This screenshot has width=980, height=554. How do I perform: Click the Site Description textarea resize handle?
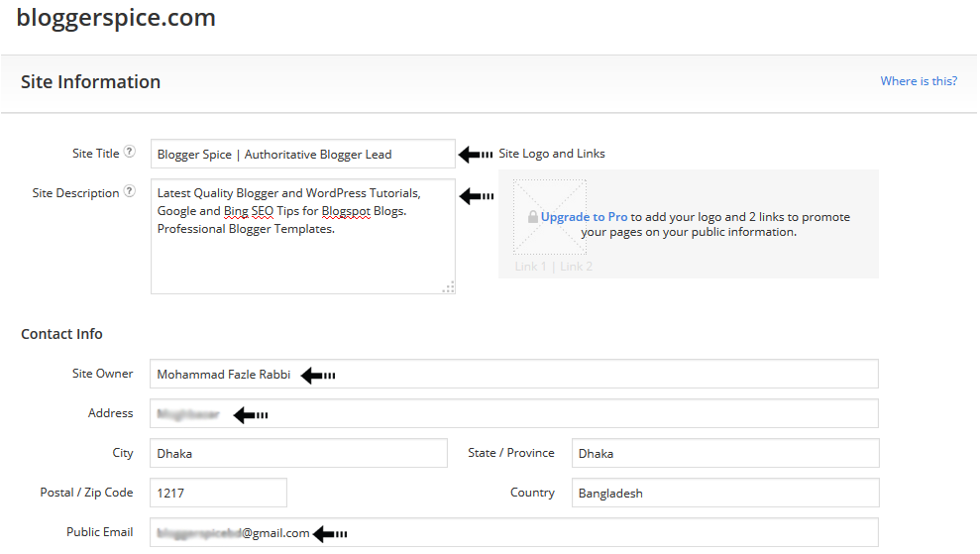click(x=449, y=287)
